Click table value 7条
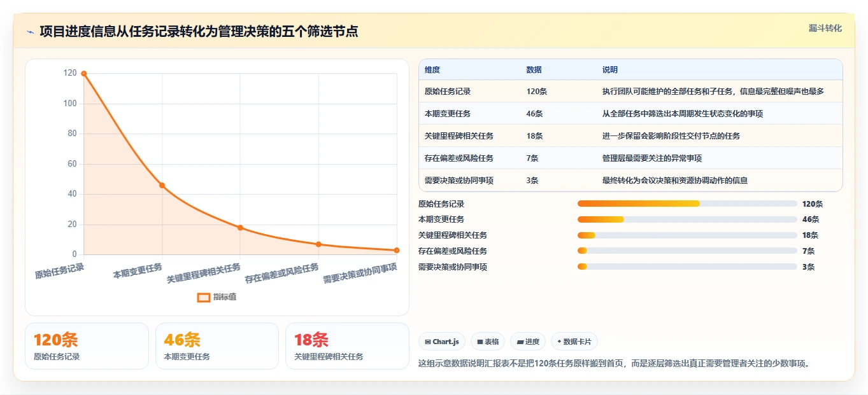This screenshot has height=395, width=868. coord(532,158)
